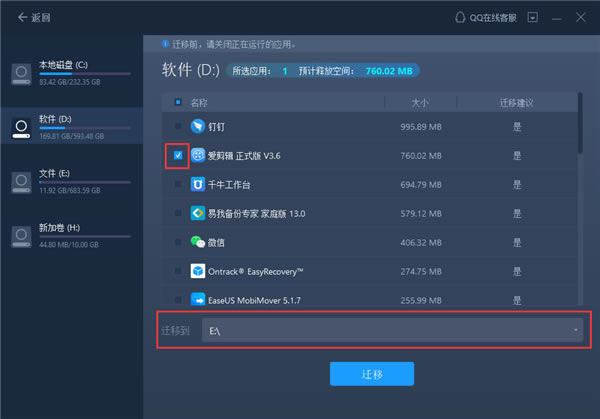Click the dropdown arrow in the E:\ field

tap(576, 330)
